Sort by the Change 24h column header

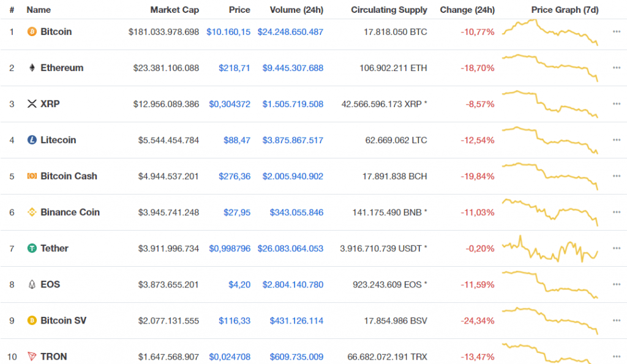[467, 10]
